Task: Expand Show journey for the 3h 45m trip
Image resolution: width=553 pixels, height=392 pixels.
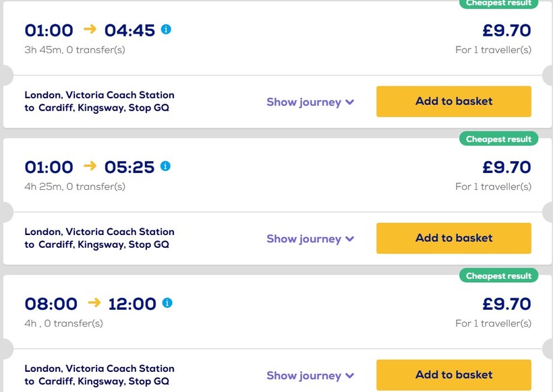Action: [310, 102]
